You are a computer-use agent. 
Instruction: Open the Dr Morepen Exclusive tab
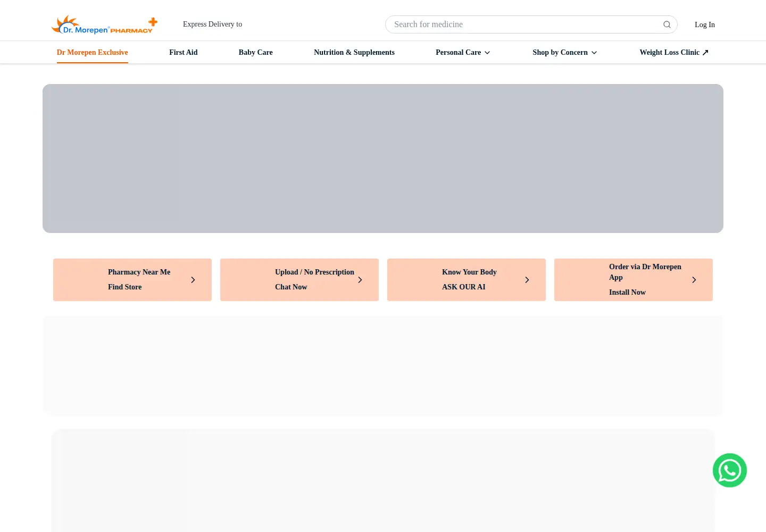click(x=93, y=52)
